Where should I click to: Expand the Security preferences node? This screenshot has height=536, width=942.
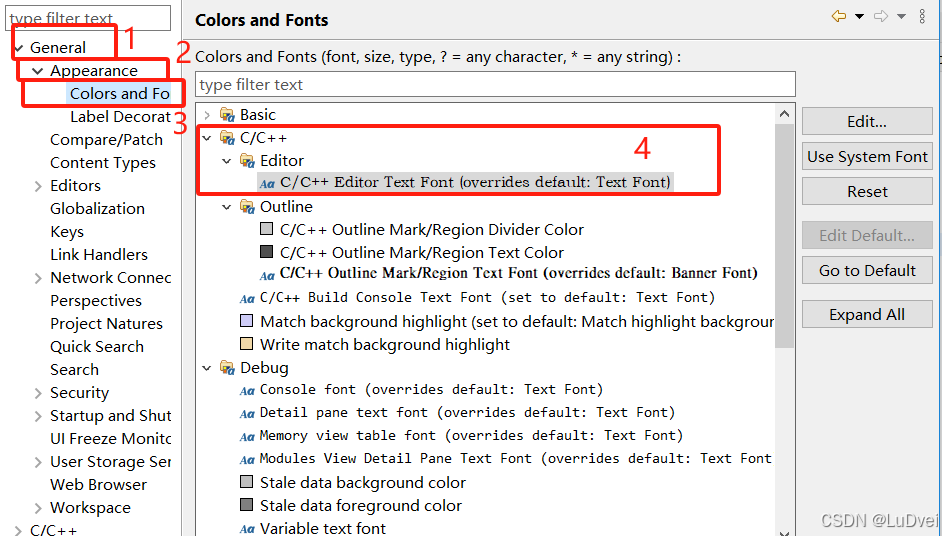tap(38, 394)
